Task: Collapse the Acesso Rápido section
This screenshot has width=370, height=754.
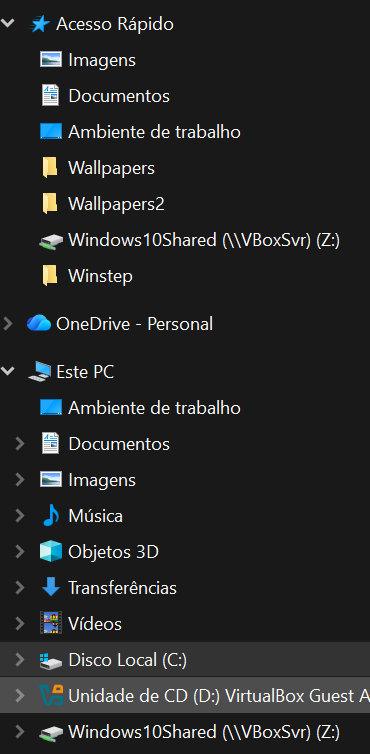Action: (7, 23)
